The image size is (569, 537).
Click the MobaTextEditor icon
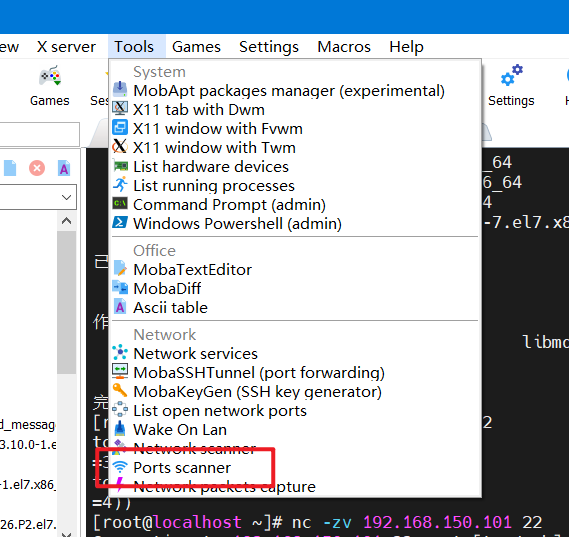120,268
